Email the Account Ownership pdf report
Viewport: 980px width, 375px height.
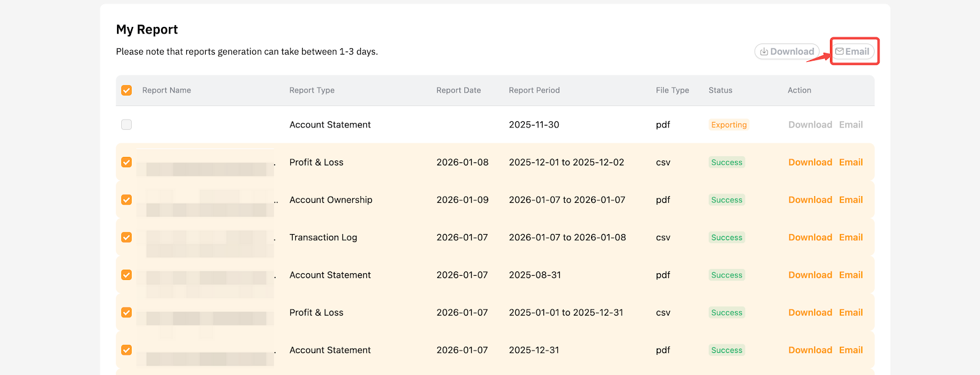click(851, 200)
